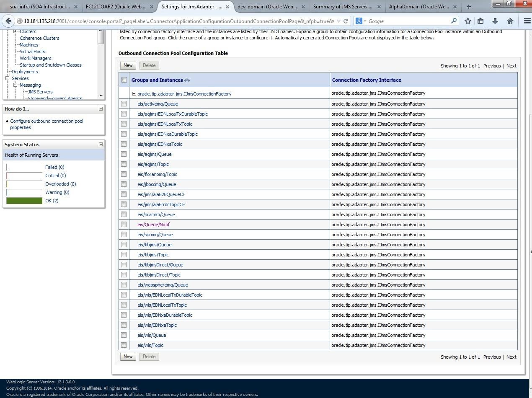Viewport: 532px width, 398px height.
Task: Click in the Google search field
Action: pos(408,21)
